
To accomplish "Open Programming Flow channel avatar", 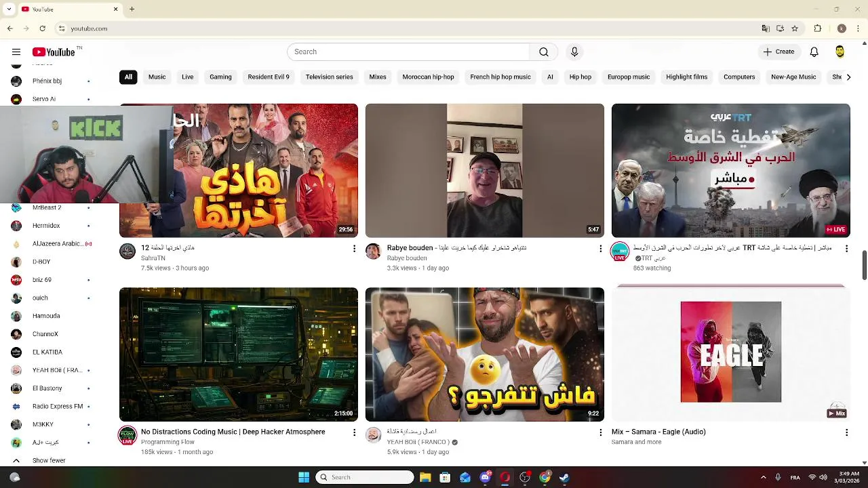I will pos(127,436).
